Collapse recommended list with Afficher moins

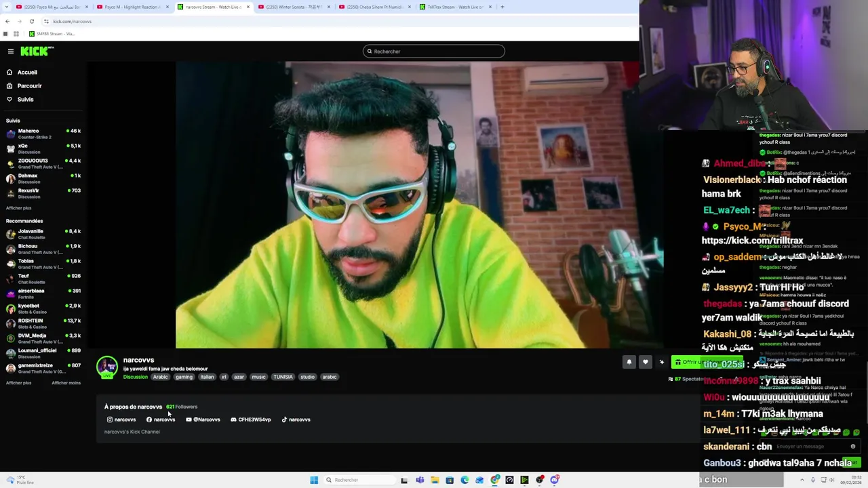66,383
